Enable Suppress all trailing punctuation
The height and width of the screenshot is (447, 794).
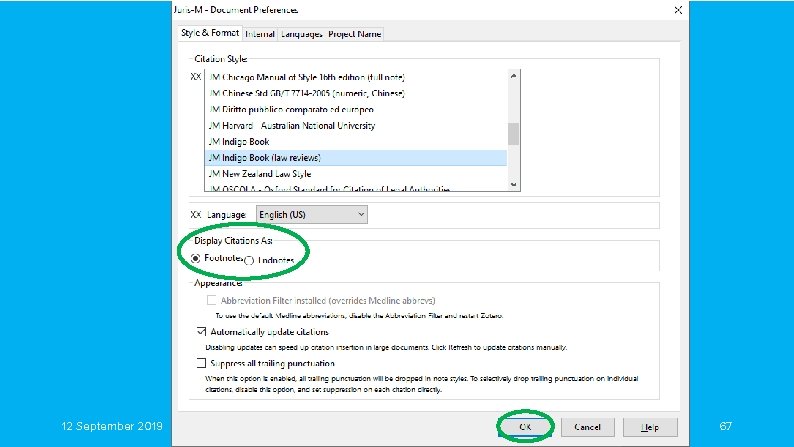point(202,363)
